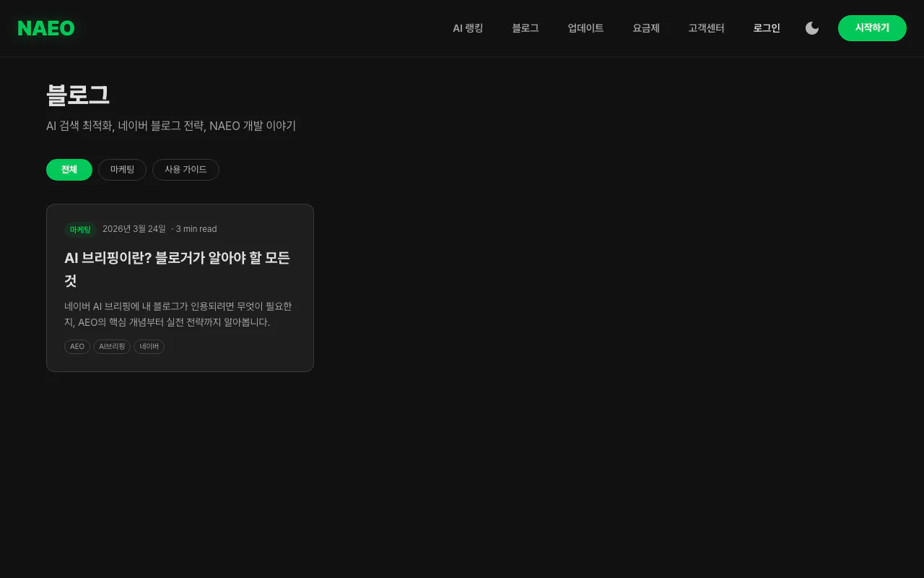Open the AI 랭킹 menu item

468,28
